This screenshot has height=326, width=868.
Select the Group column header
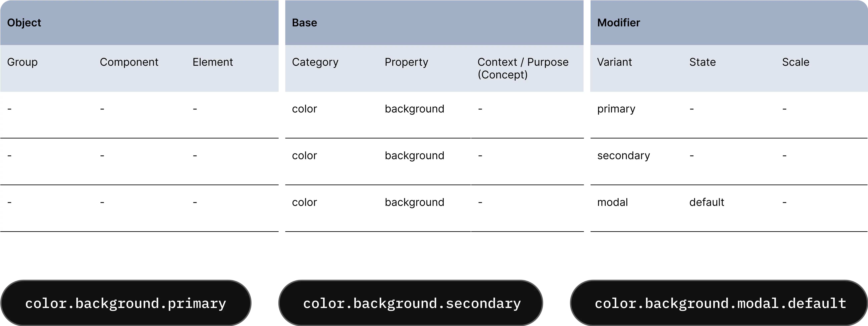pos(22,62)
